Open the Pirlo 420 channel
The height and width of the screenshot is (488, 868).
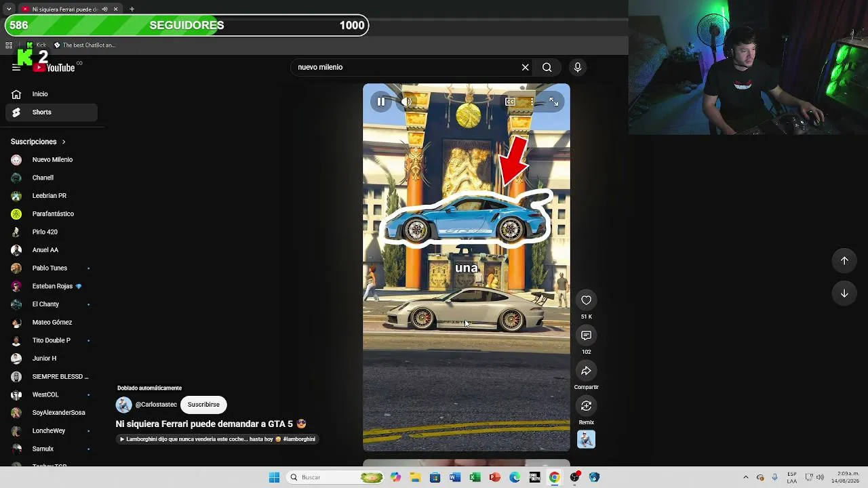pyautogui.click(x=52, y=232)
